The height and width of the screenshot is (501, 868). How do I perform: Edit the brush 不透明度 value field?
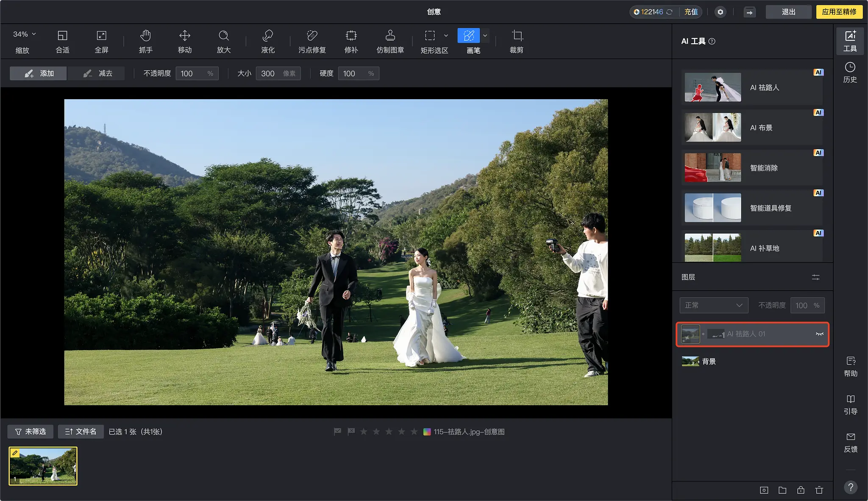pos(197,73)
